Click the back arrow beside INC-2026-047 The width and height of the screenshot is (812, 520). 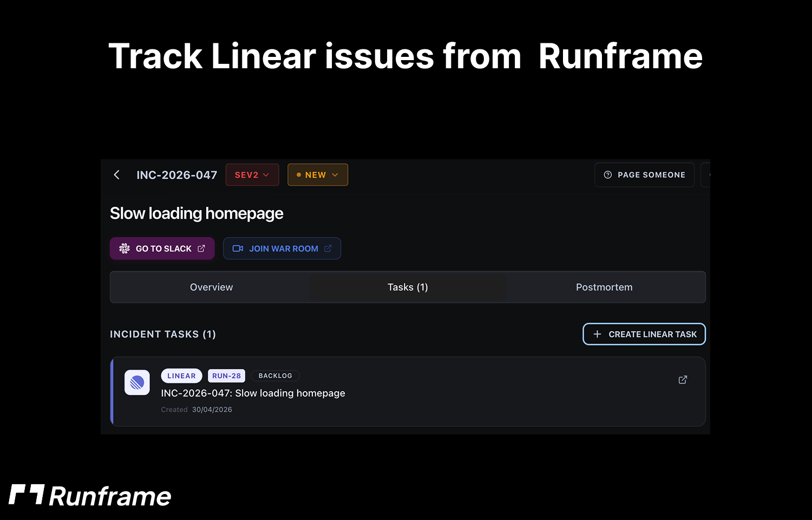(x=117, y=174)
